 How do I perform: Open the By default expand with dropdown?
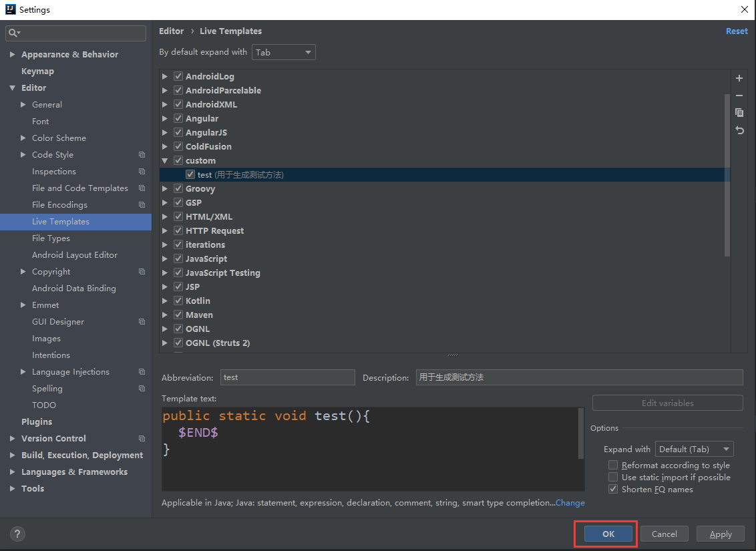pyautogui.click(x=283, y=52)
